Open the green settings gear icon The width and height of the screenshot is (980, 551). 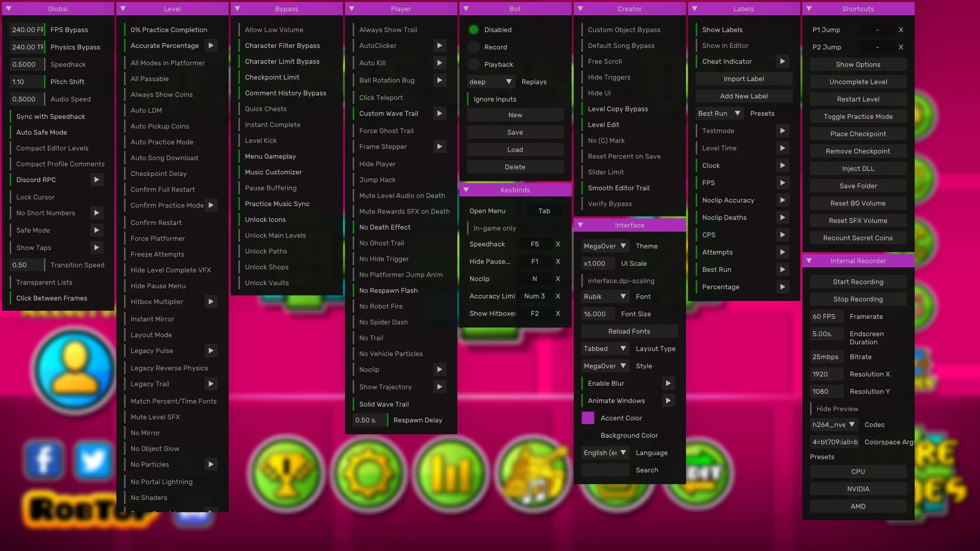click(369, 473)
